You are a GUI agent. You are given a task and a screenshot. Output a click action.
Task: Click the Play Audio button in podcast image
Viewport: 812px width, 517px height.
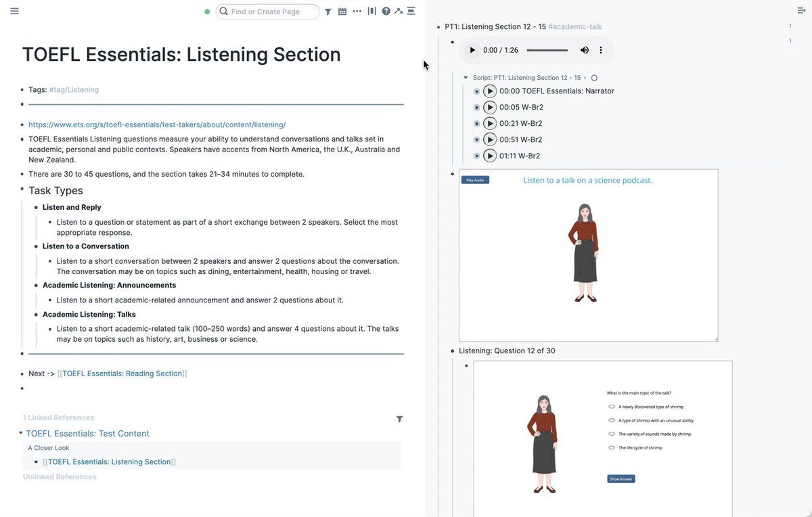[x=475, y=180]
